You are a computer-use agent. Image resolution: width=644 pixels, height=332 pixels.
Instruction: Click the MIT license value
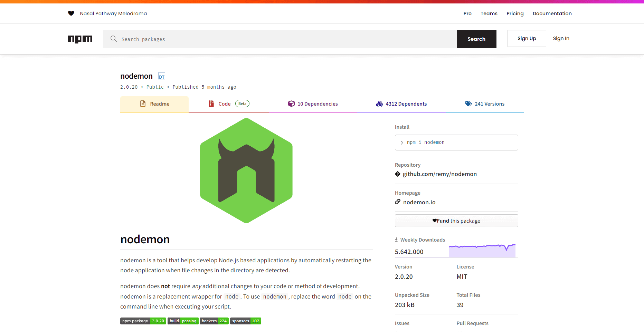[462, 277]
